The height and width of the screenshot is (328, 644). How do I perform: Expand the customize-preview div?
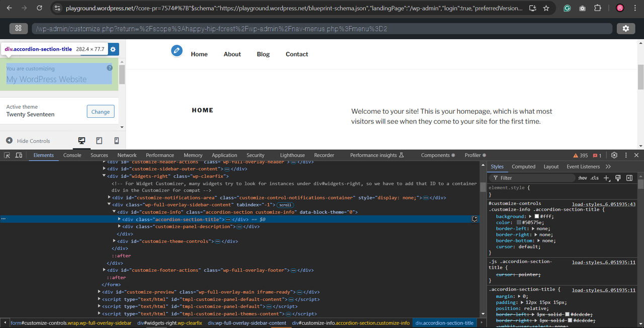(100, 292)
